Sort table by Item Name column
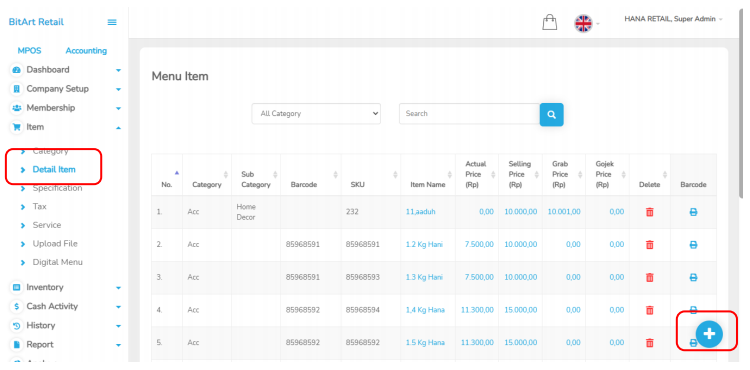Screen dimensions: 750x370 coord(428,175)
